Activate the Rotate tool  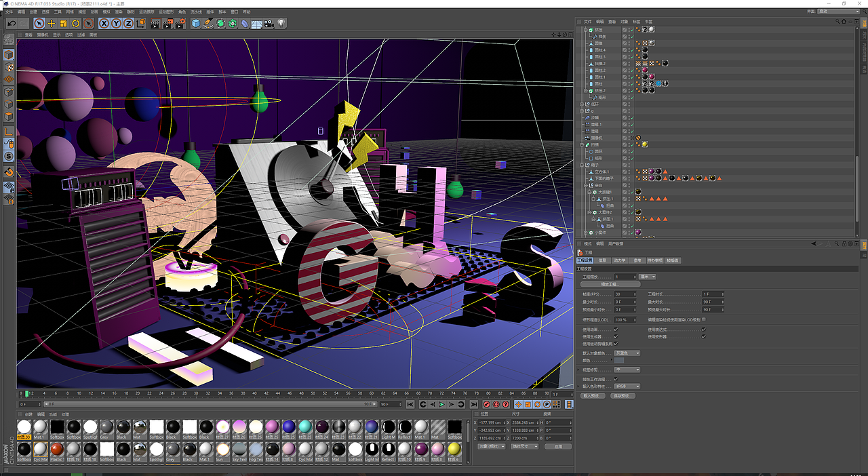76,24
